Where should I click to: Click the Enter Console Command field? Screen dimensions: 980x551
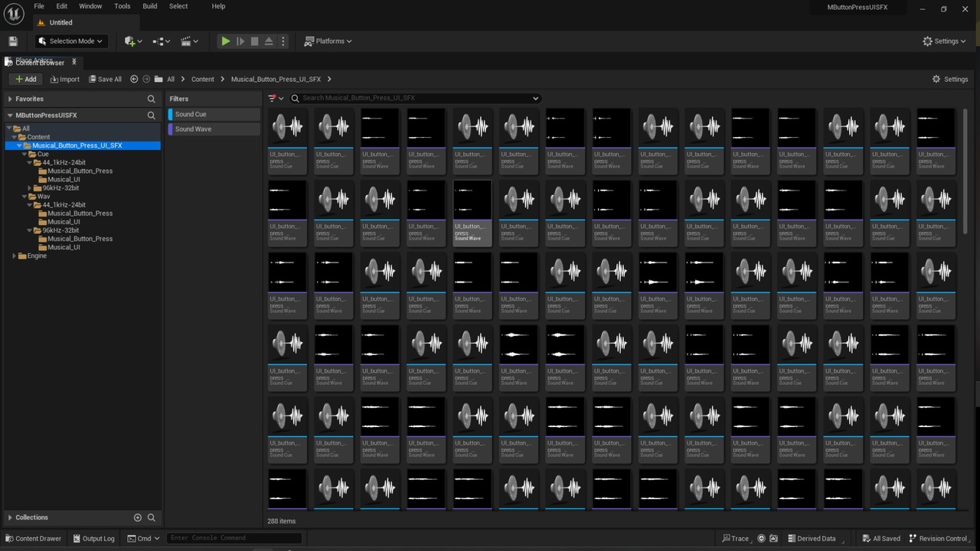pyautogui.click(x=234, y=538)
